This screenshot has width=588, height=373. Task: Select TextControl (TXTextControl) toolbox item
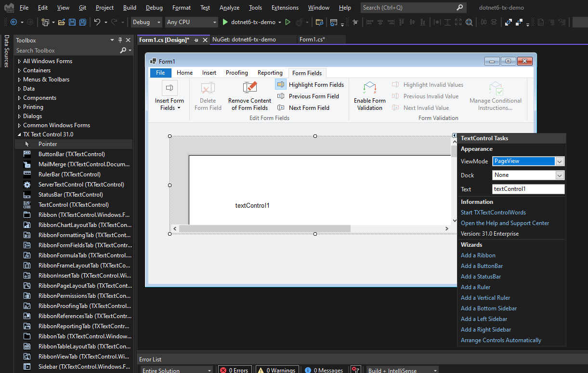(x=73, y=205)
